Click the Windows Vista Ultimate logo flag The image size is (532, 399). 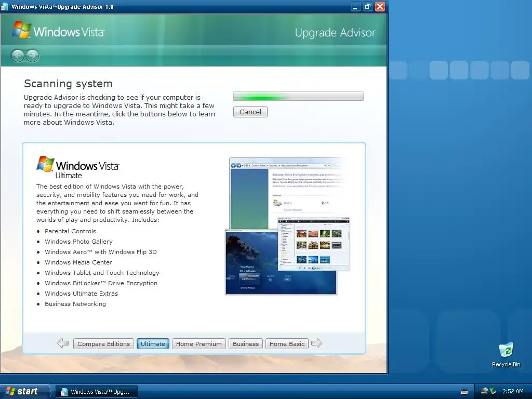click(45, 164)
